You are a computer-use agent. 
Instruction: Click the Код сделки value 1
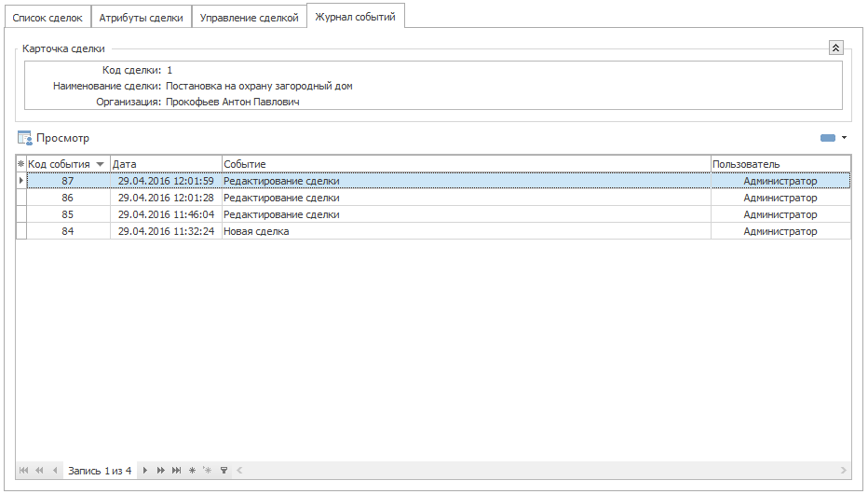[170, 70]
